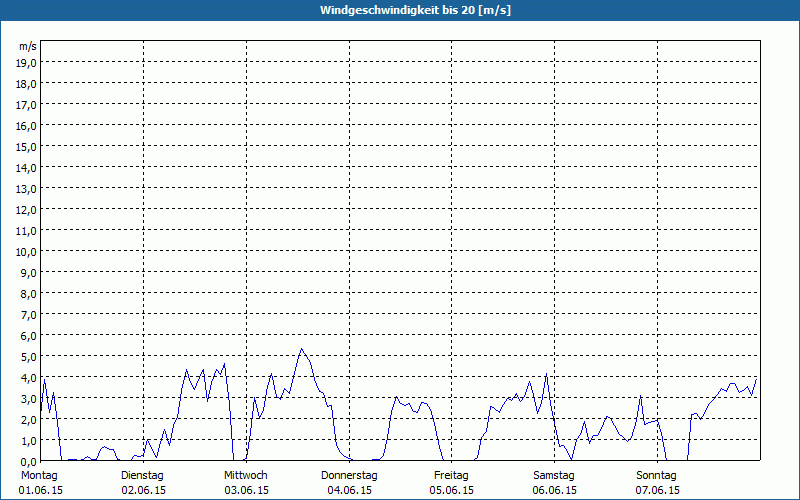The height and width of the screenshot is (500, 800).
Task: Select the 13,0 y-axis label
Action: point(27,189)
